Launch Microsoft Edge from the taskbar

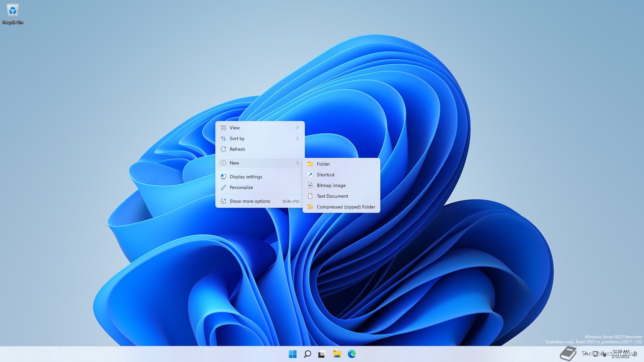point(352,354)
